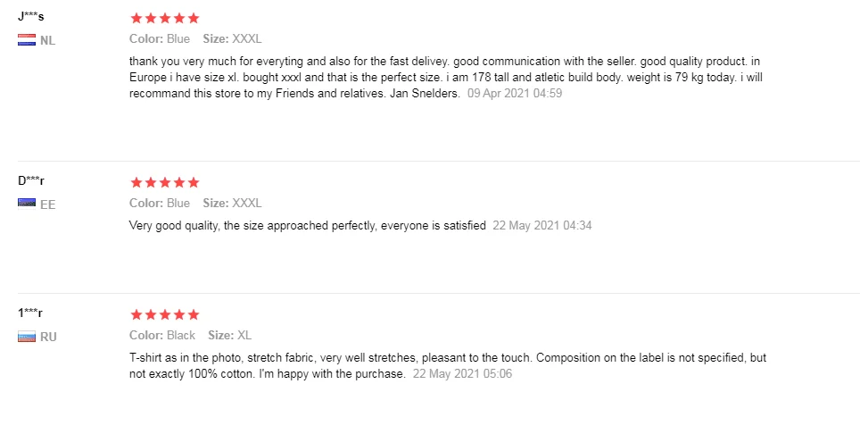The height and width of the screenshot is (434, 868).
Task: Click the five-star rating on D***r review
Action: coord(164,182)
